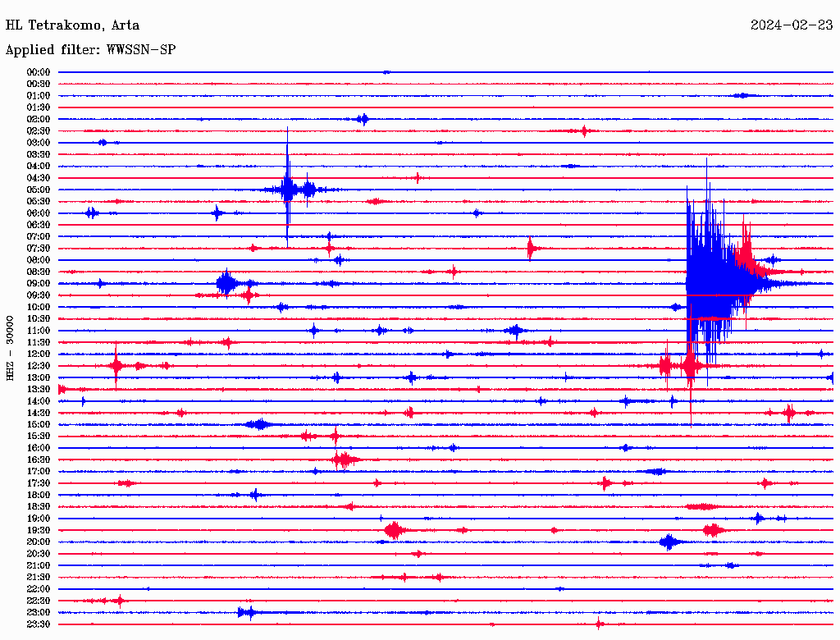This screenshot has height=640, width=840.
Task: Select the 13:00 time label
Action: point(39,377)
